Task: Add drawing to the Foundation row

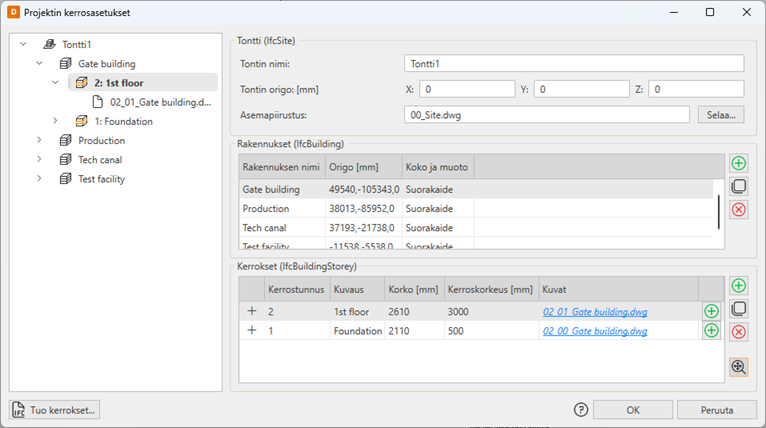Action: pyautogui.click(x=711, y=331)
